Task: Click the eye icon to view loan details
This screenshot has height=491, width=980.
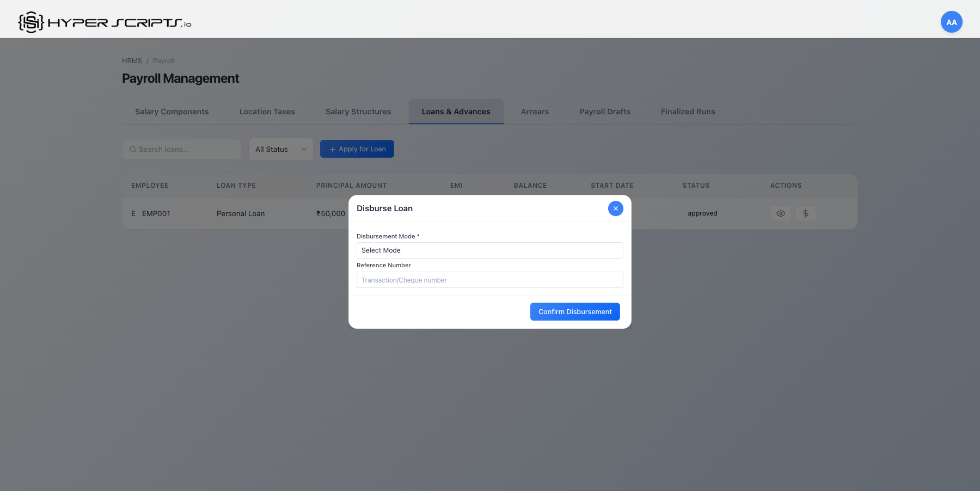Action: click(781, 213)
